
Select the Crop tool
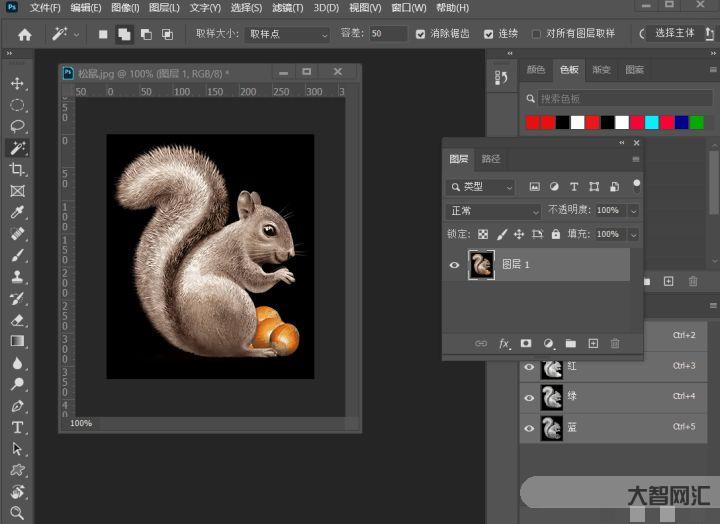coord(17,169)
